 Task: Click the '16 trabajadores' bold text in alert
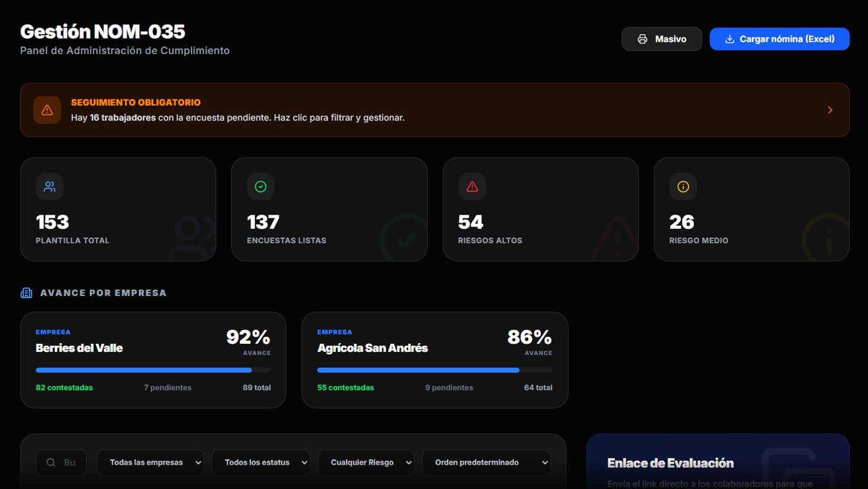(x=123, y=117)
